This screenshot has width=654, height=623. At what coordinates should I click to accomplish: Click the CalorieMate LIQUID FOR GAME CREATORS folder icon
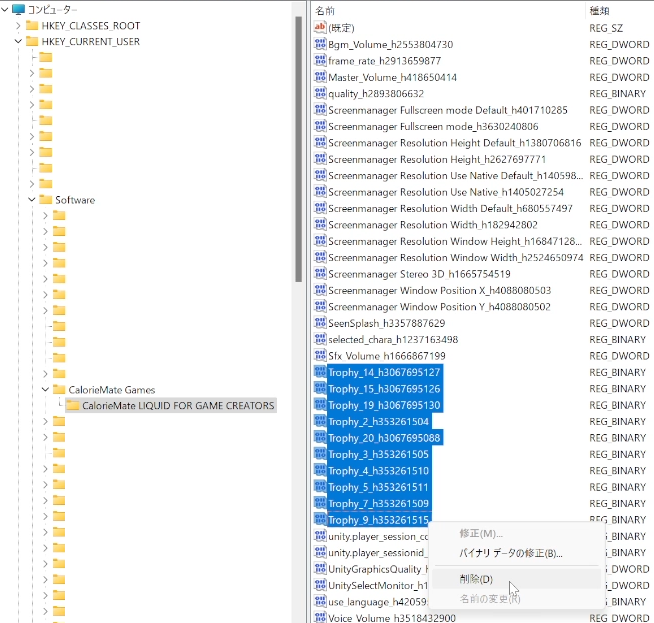73,405
